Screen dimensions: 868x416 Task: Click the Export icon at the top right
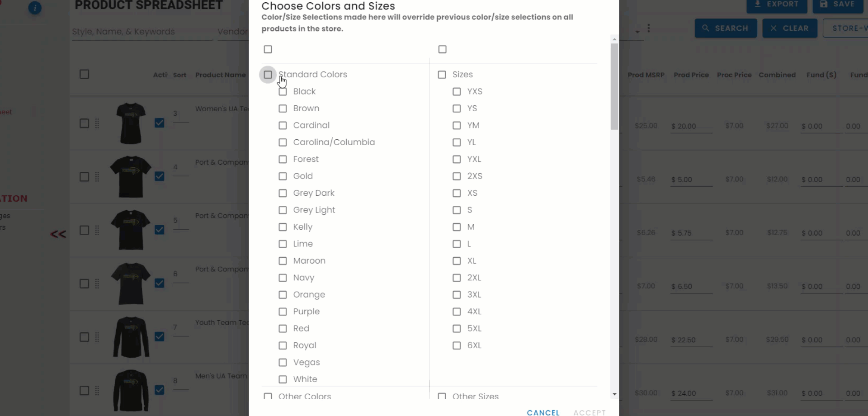757,4
